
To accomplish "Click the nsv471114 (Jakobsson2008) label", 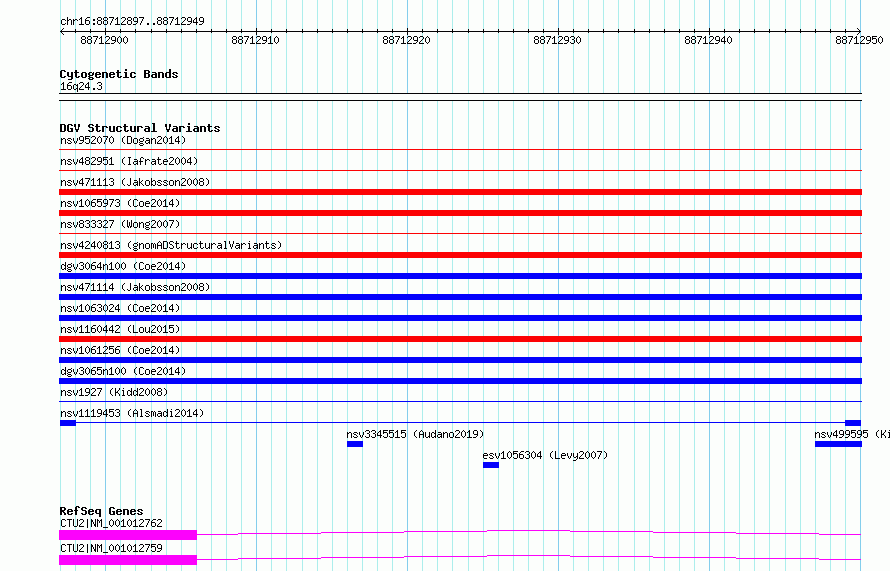I will pyautogui.click(x=135, y=287).
